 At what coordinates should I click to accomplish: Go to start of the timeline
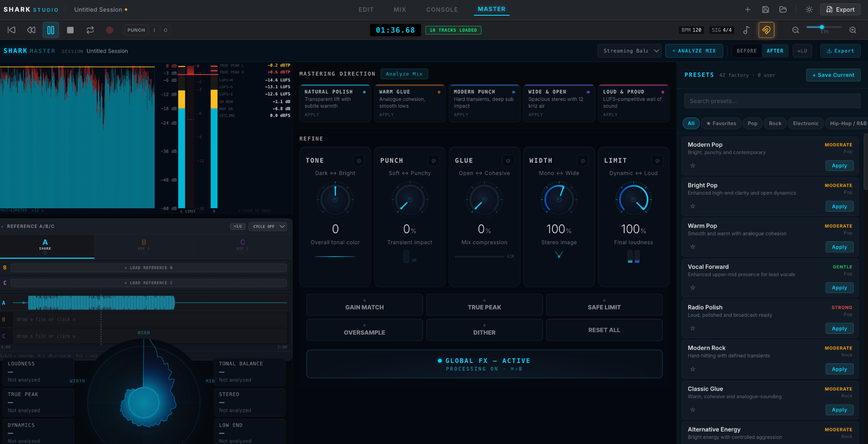(x=11, y=30)
